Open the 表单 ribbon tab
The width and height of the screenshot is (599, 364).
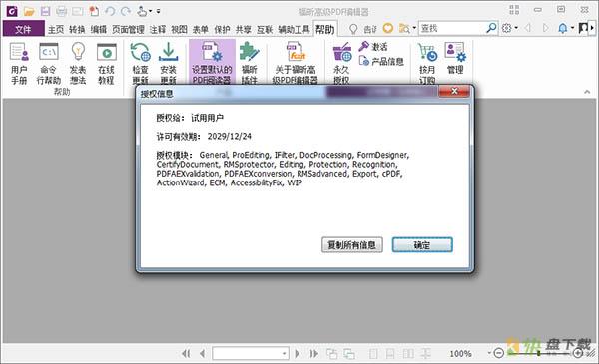[x=201, y=29]
